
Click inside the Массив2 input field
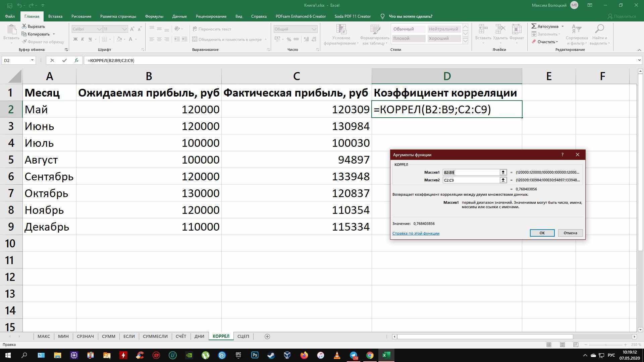point(471,180)
